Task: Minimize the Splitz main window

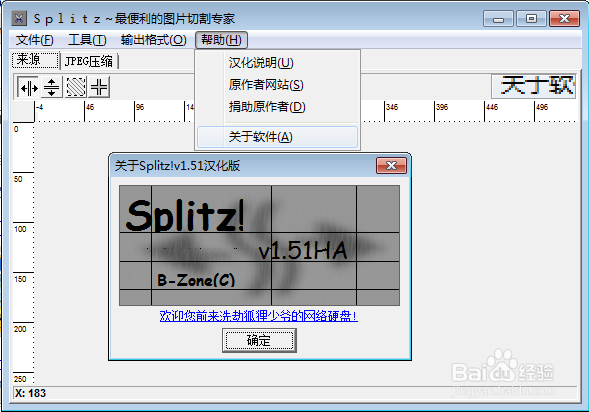Action: coord(498,18)
